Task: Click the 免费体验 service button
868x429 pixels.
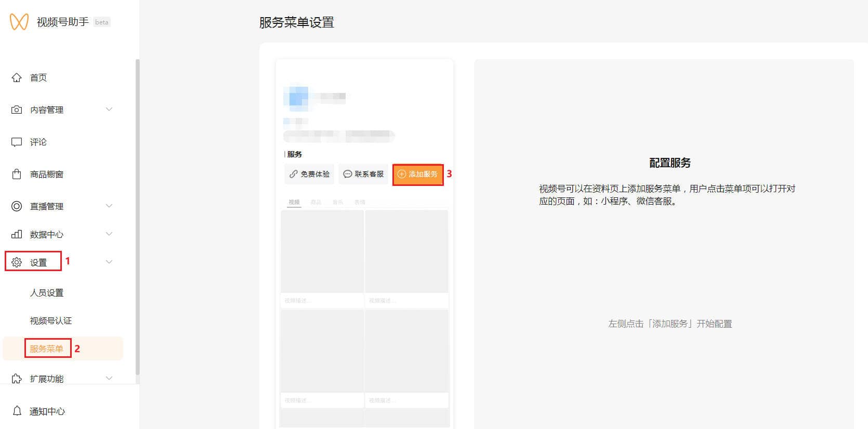Action: point(310,174)
